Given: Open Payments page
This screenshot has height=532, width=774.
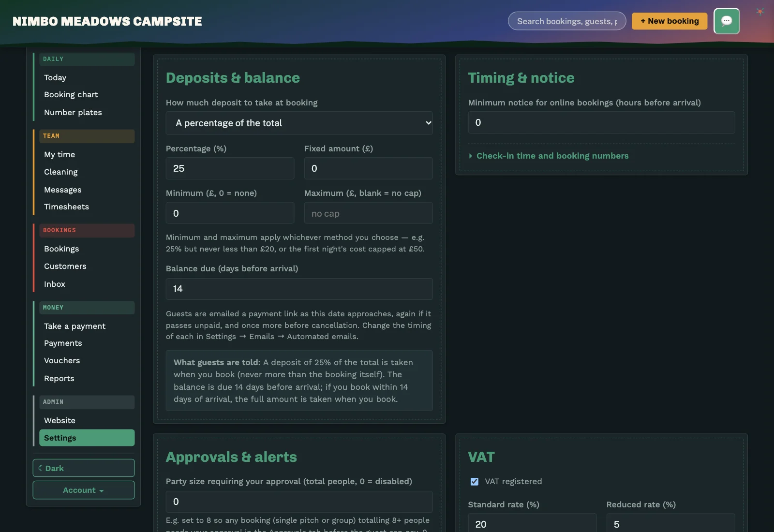Looking at the screenshot, I should point(87,343).
